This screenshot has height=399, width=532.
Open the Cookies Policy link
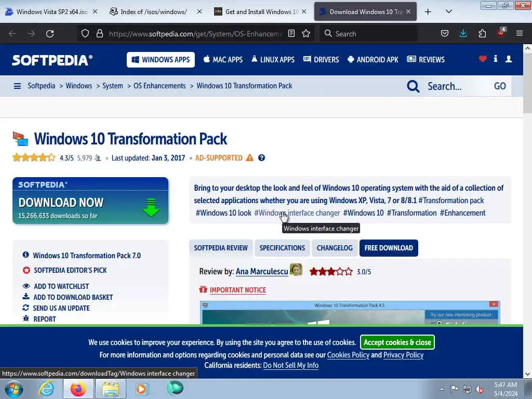[348, 355]
